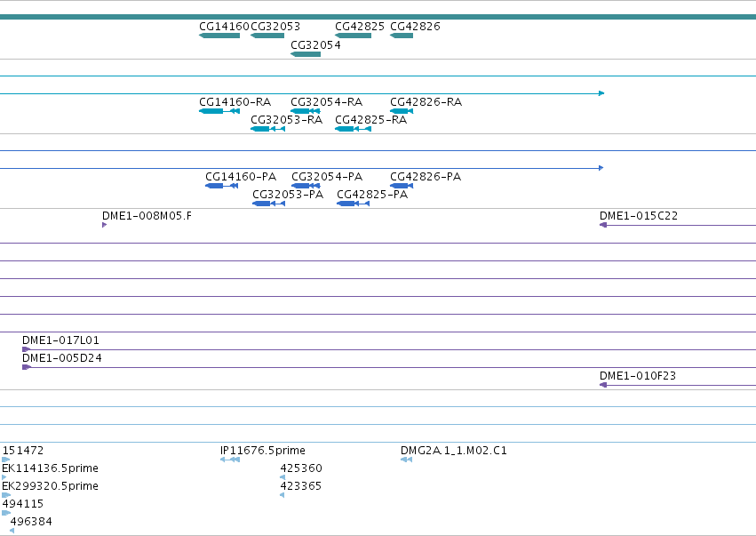Select the DME1-015C22 clone arrowhead
The image size is (756, 536).
[x=603, y=225]
